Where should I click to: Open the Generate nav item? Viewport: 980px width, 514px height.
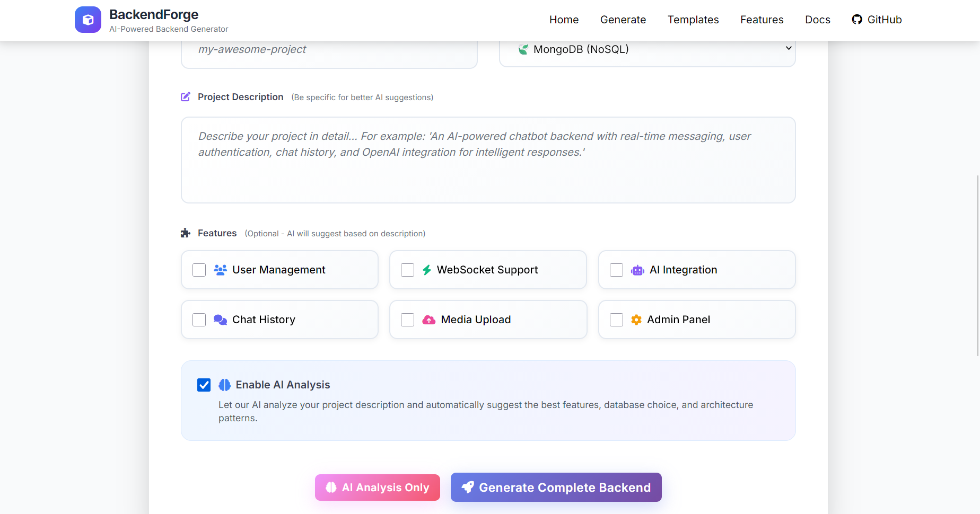(x=623, y=20)
